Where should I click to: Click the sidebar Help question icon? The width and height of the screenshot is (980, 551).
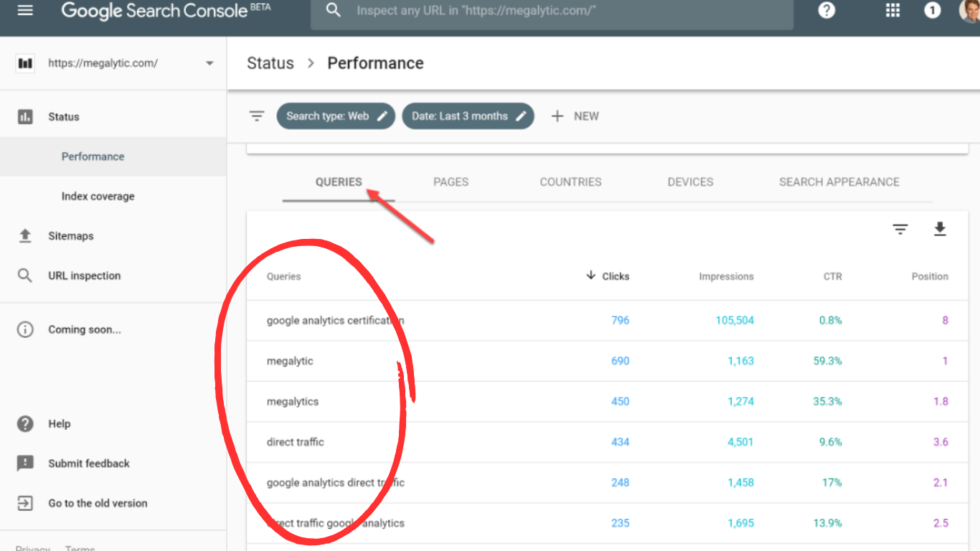(25, 424)
